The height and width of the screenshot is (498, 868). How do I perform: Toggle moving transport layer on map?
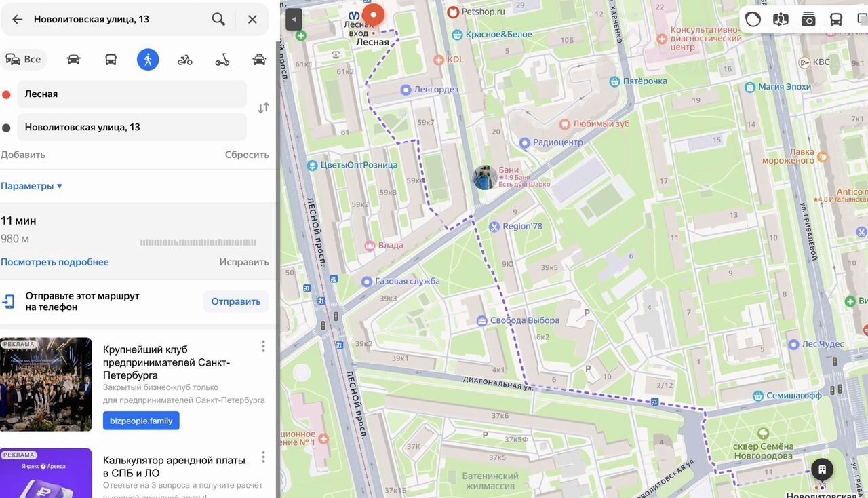pos(836,19)
